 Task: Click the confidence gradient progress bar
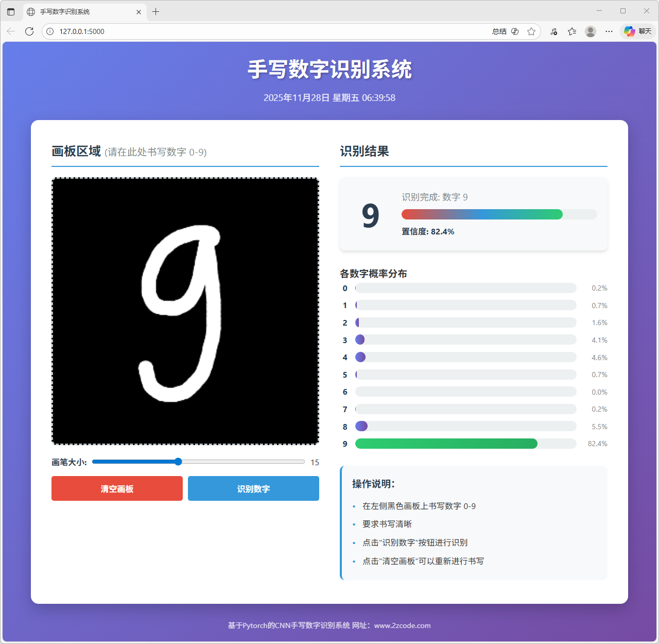(482, 214)
